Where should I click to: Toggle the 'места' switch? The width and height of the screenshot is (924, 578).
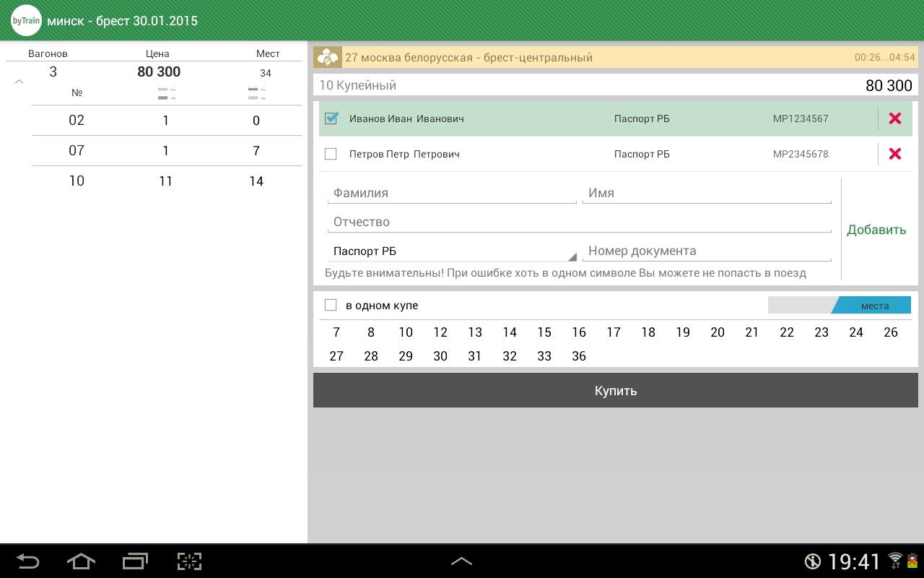pos(840,305)
